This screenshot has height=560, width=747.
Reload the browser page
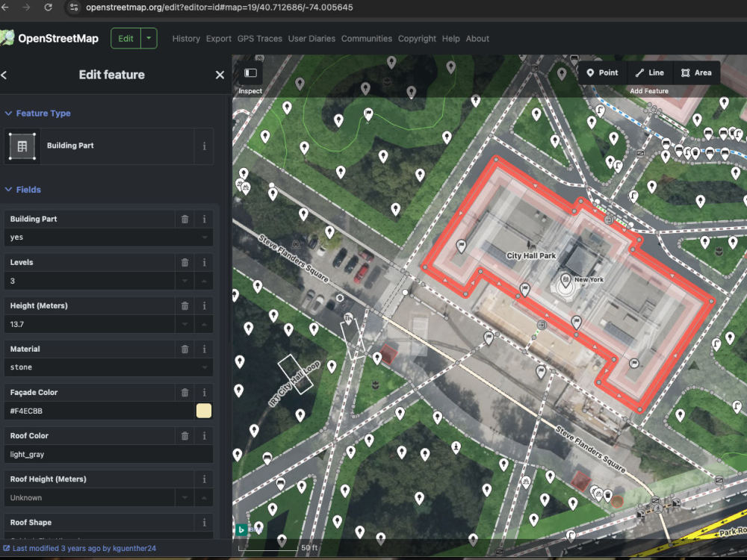[48, 7]
